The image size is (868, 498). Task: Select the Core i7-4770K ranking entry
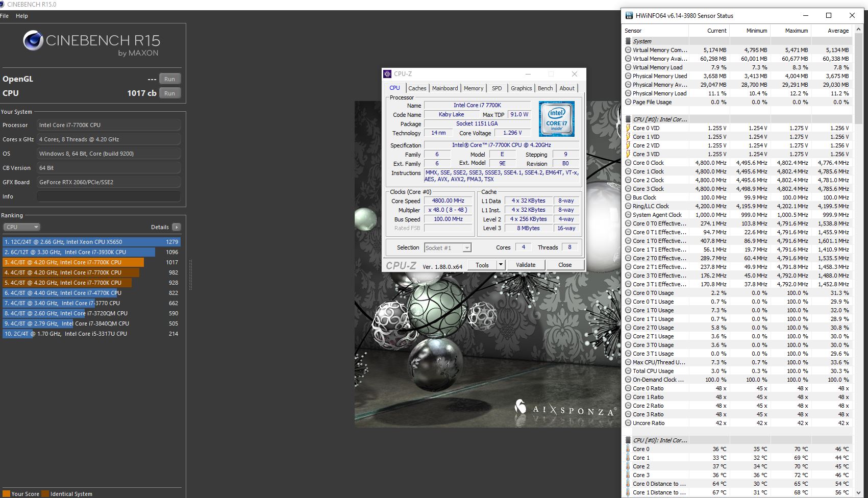(x=92, y=293)
